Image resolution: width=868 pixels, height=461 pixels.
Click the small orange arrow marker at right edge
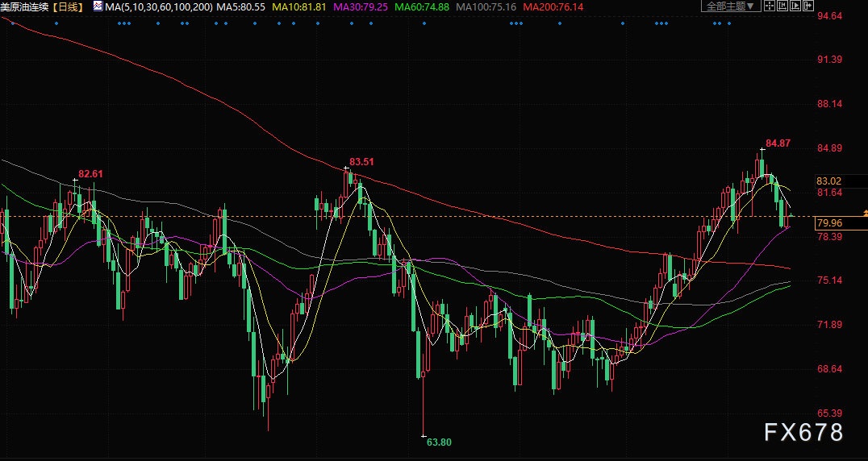pos(866,213)
